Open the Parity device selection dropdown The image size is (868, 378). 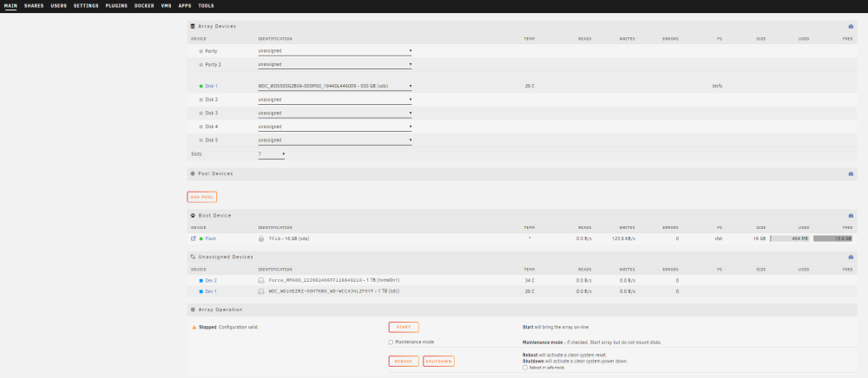click(x=335, y=51)
